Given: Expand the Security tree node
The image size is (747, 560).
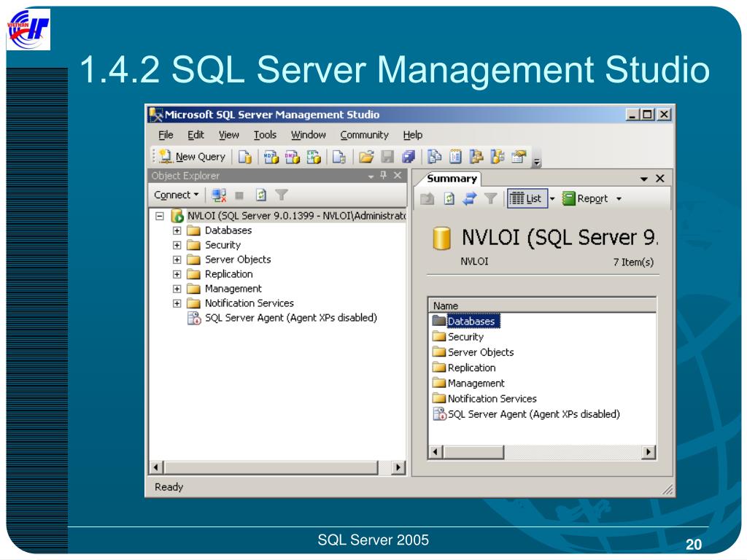Looking at the screenshot, I should [x=177, y=245].
